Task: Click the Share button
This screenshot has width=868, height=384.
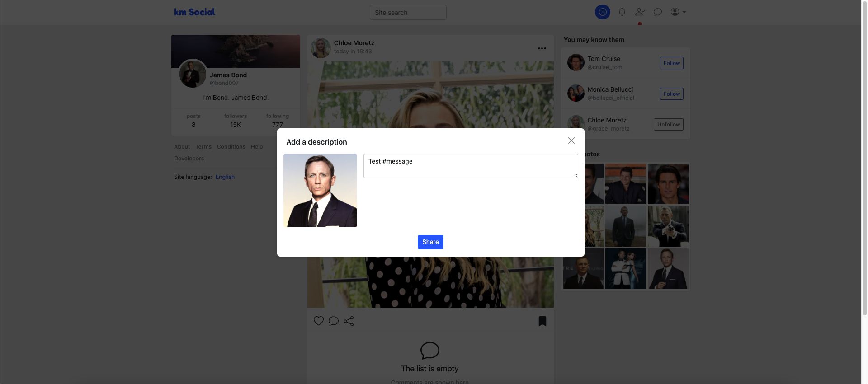Action: (x=430, y=242)
